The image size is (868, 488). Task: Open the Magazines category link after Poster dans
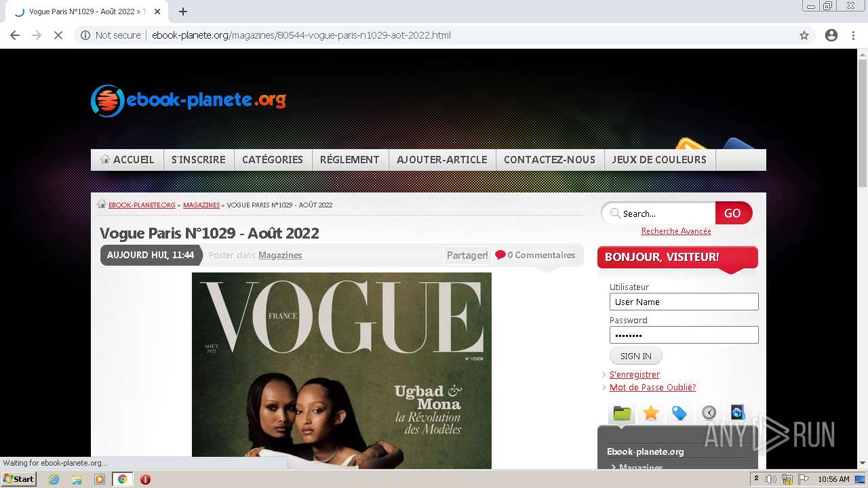(x=280, y=256)
